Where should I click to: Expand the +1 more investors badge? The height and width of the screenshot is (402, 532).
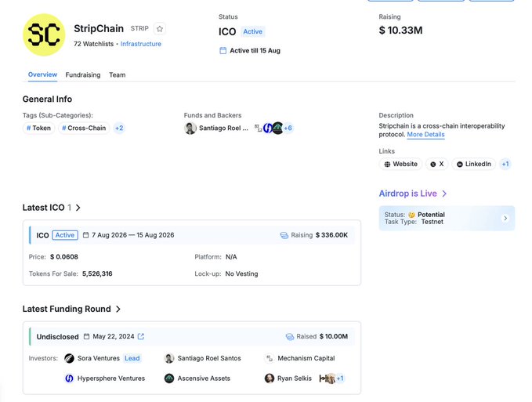(x=340, y=378)
